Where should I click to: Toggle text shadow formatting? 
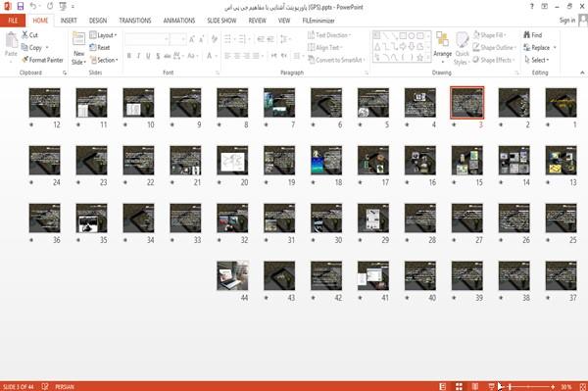point(158,56)
